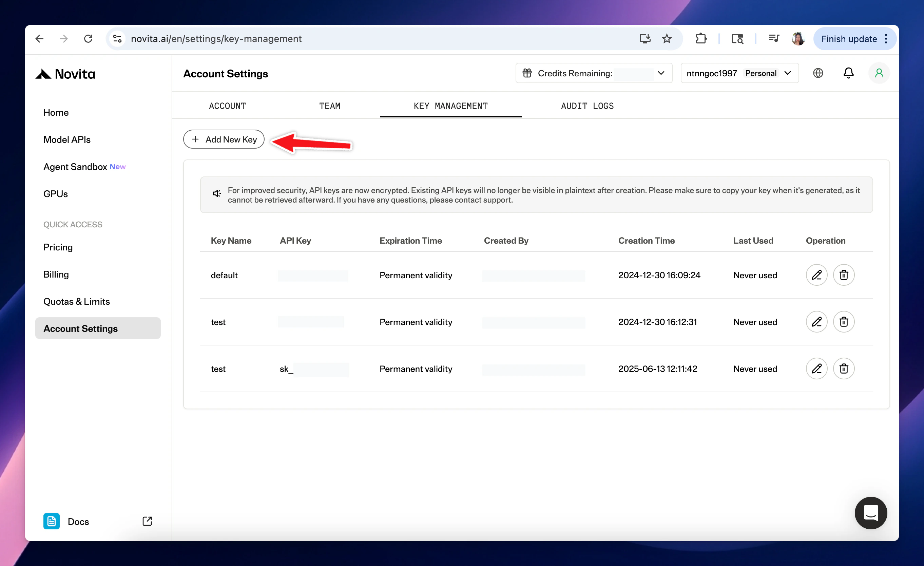
Task: Edit the test key created 2024-12-30
Action: pos(816,322)
